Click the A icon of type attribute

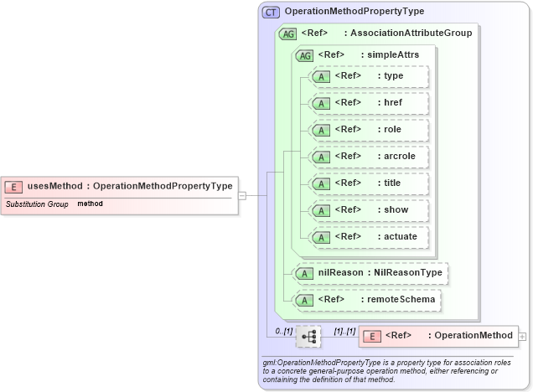click(x=321, y=77)
